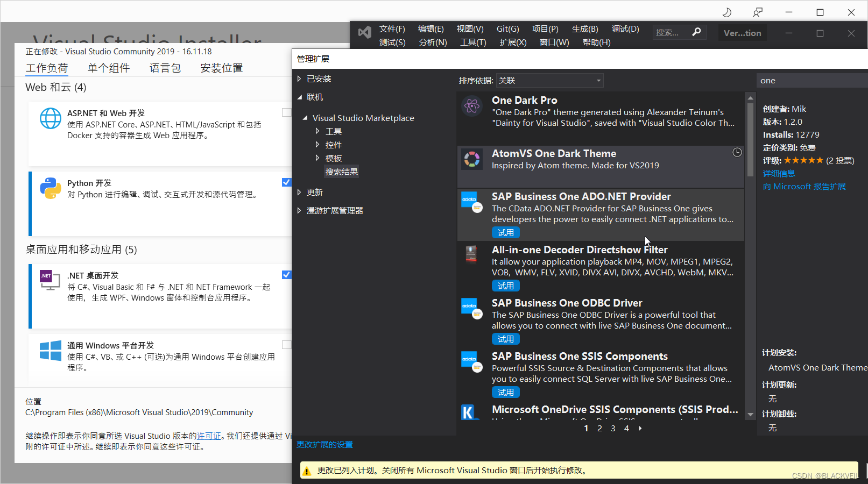Image resolution: width=868 pixels, height=484 pixels.
Task: Check the 通用 Windows 平台开发 workload
Action: coord(286,345)
